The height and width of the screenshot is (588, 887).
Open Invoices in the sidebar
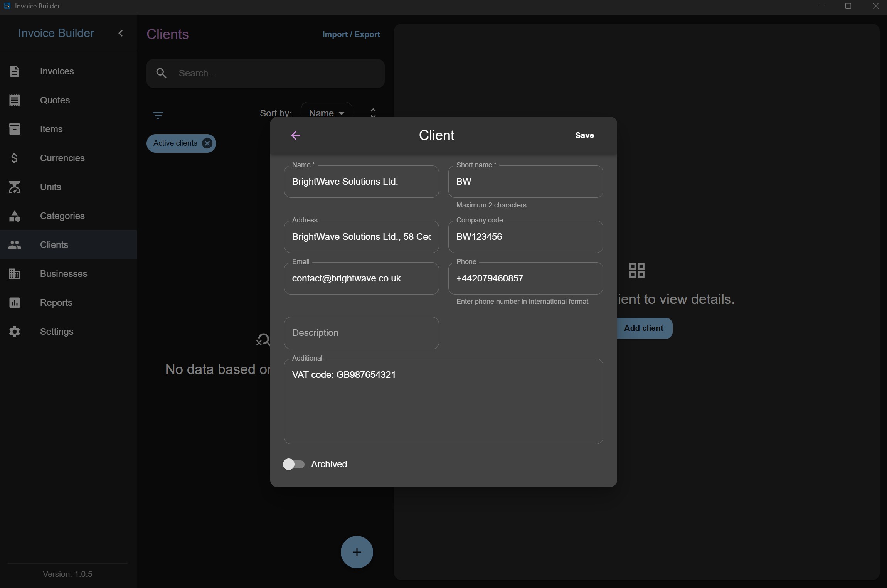tap(69, 71)
